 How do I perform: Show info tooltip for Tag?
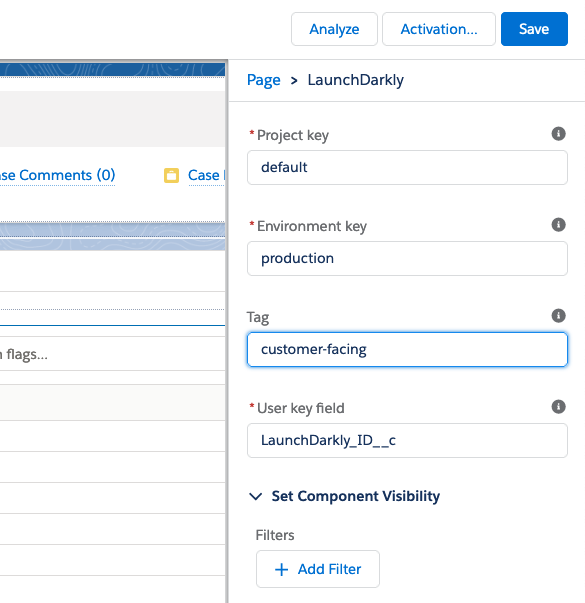558,316
